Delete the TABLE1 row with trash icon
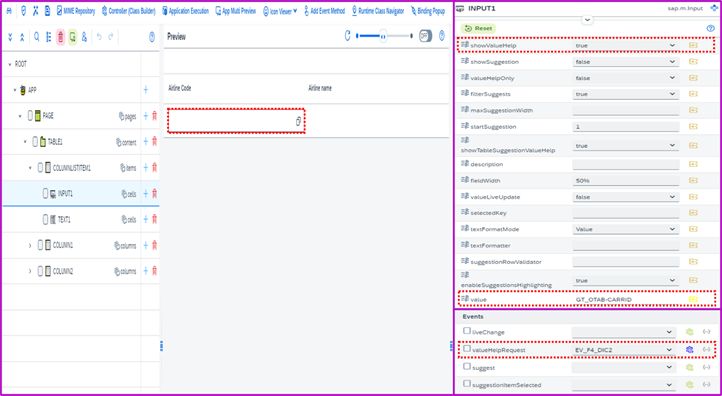The height and width of the screenshot is (396, 722). pyautogui.click(x=155, y=142)
